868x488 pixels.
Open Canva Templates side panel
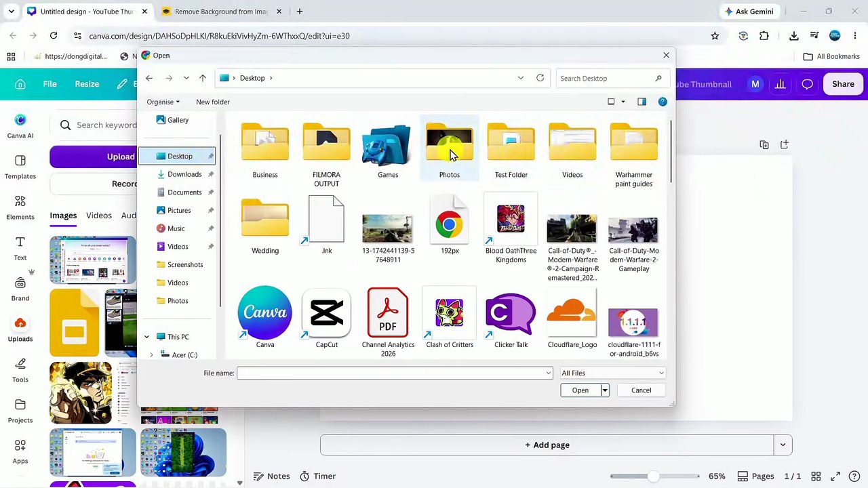pyautogui.click(x=20, y=166)
